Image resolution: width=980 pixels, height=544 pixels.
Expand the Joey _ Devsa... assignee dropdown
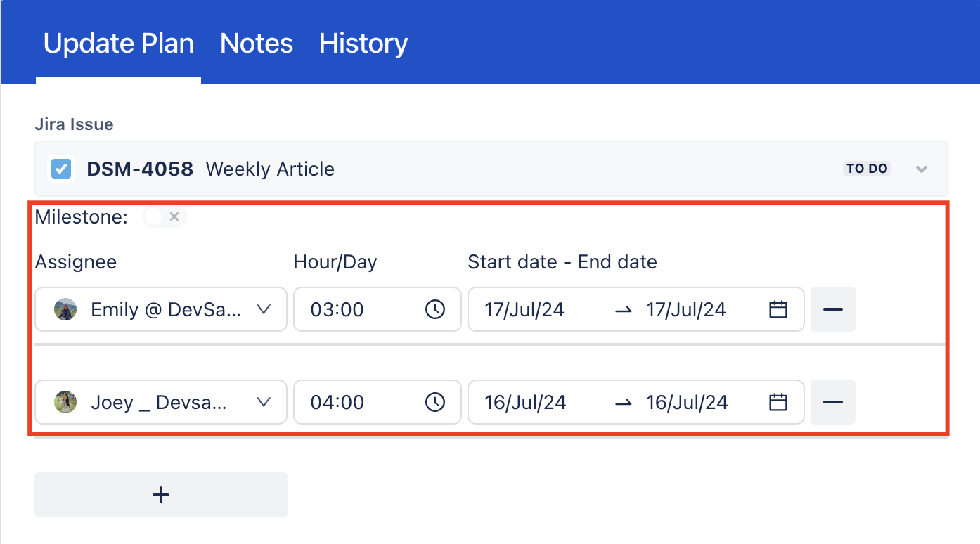[x=264, y=402]
